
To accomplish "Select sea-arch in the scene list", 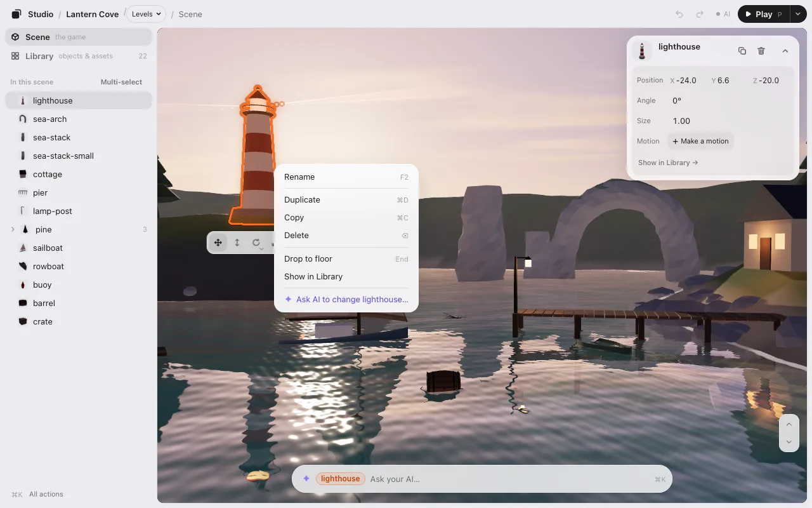I will pyautogui.click(x=79, y=119).
